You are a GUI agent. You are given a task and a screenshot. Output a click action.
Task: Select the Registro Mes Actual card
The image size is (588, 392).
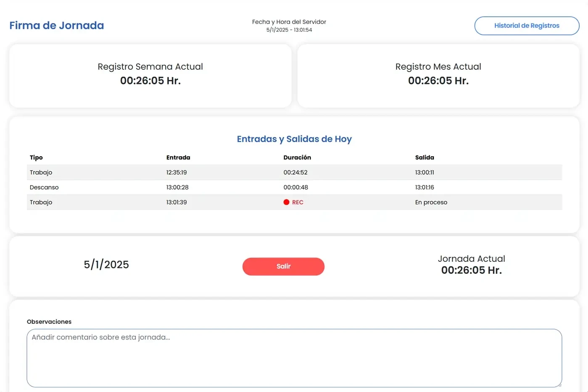438,75
